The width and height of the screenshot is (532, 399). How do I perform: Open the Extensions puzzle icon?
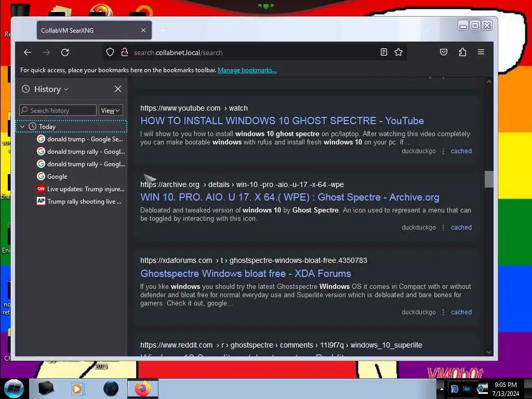click(x=462, y=52)
